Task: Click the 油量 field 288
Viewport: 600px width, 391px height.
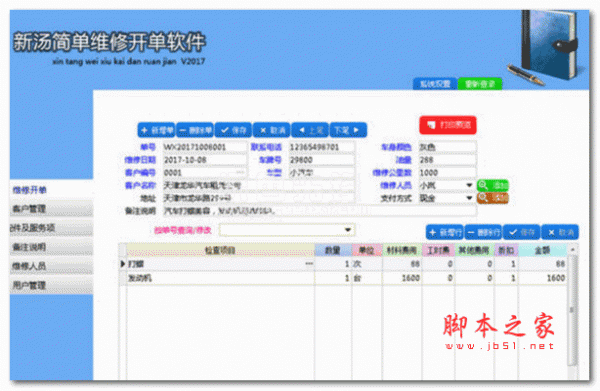Action: tap(447, 160)
